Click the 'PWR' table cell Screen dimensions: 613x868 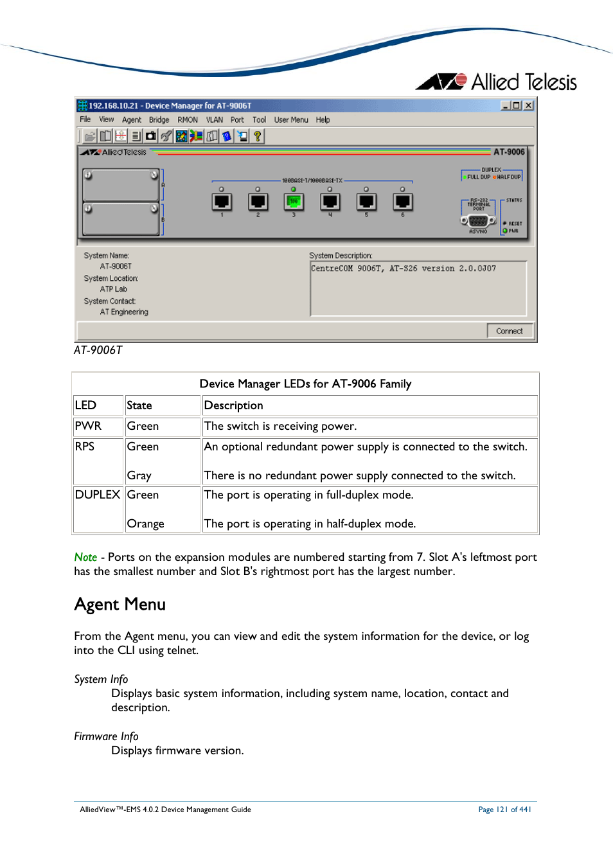point(98,427)
